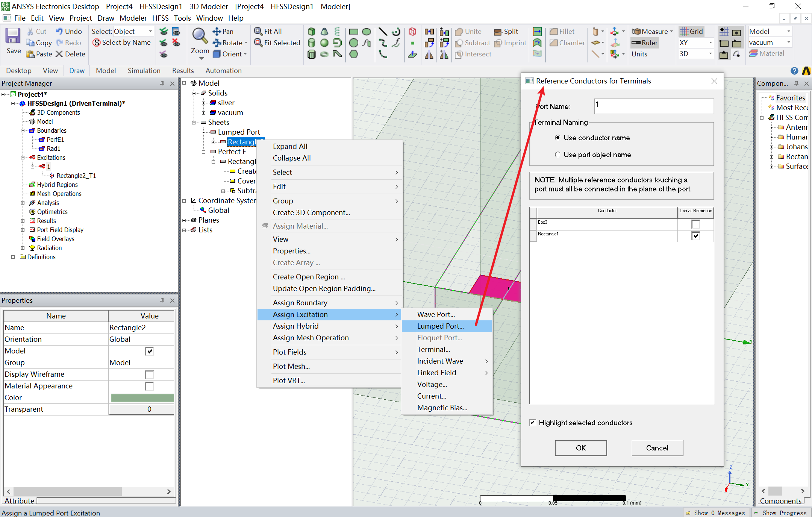Image resolution: width=812 pixels, height=517 pixels.
Task: Toggle Highlight selected conductors checkbox
Action: point(533,423)
